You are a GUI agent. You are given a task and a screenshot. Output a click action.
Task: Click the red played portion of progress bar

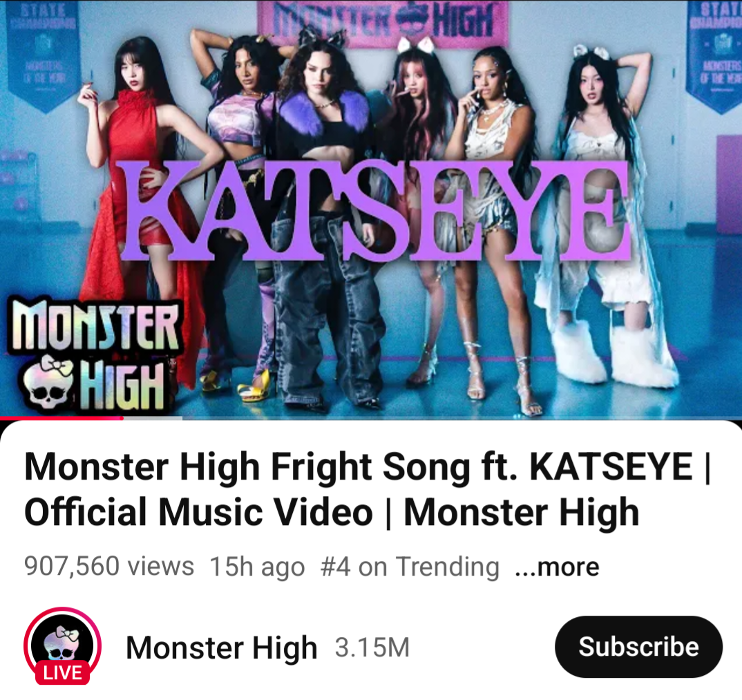(61, 418)
